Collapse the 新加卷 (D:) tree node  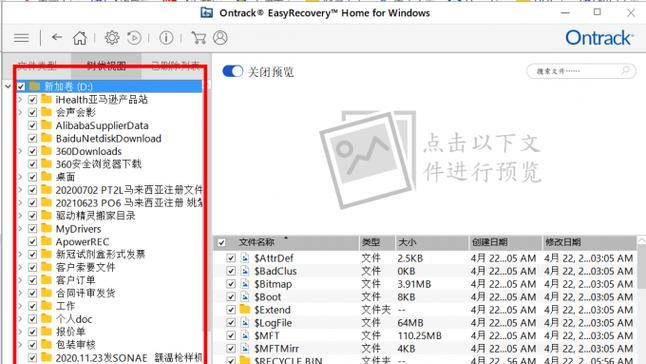click(x=8, y=86)
